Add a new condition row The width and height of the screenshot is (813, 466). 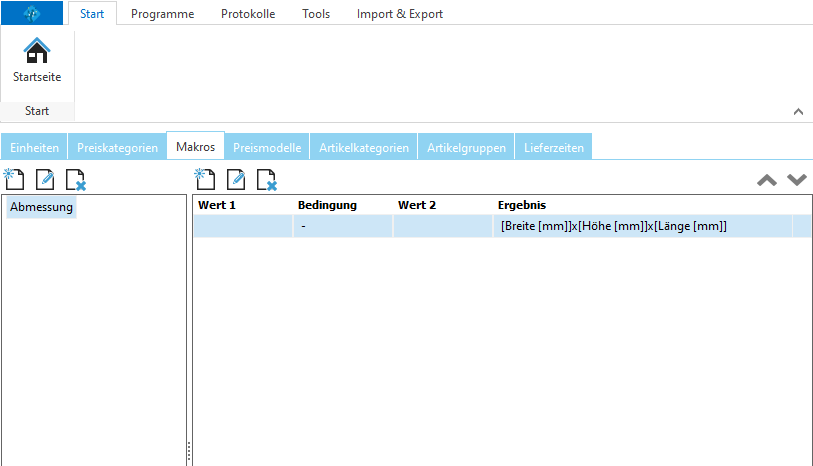click(205, 180)
